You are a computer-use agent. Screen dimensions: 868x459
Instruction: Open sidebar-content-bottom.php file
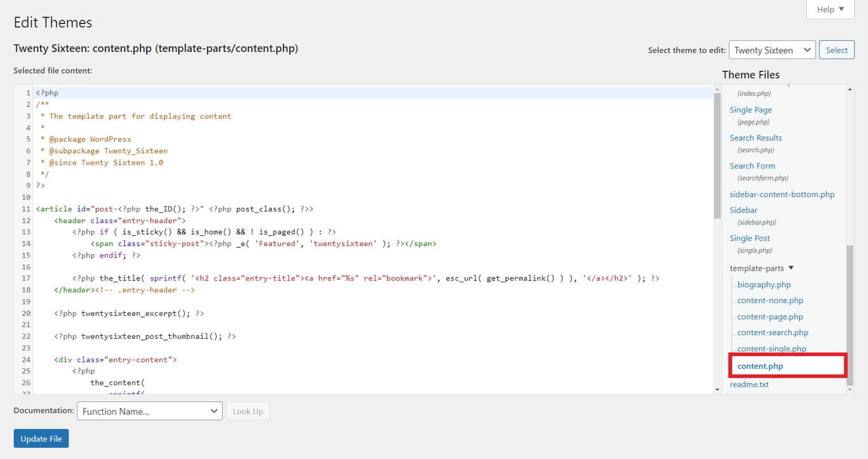782,194
